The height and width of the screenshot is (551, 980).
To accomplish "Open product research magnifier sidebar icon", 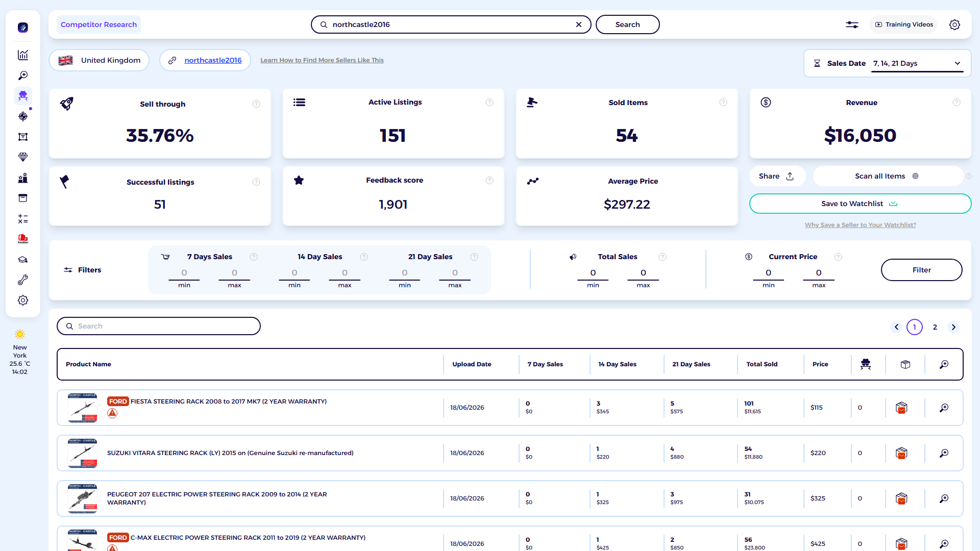I will (23, 76).
